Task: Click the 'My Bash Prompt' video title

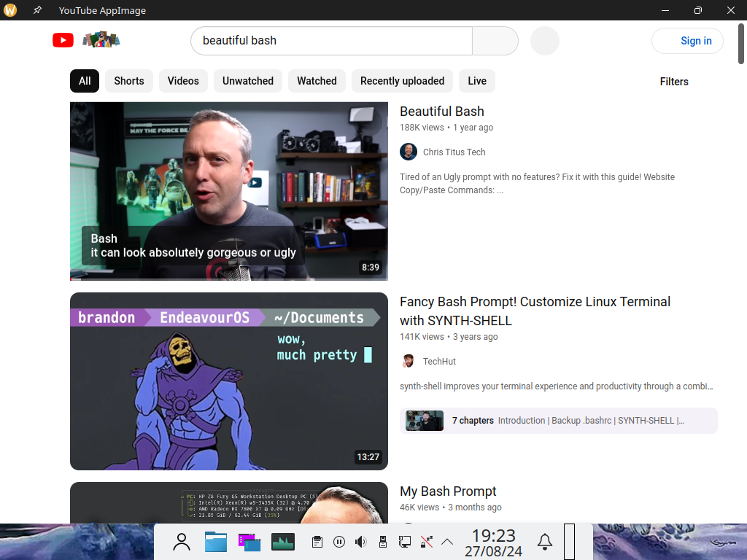Action: (x=448, y=491)
